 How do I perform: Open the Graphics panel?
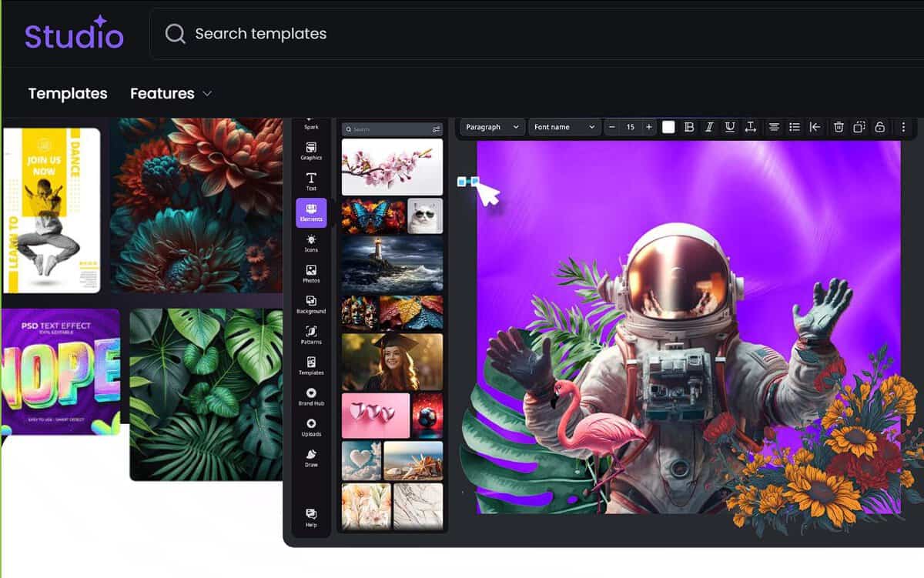tap(311, 151)
